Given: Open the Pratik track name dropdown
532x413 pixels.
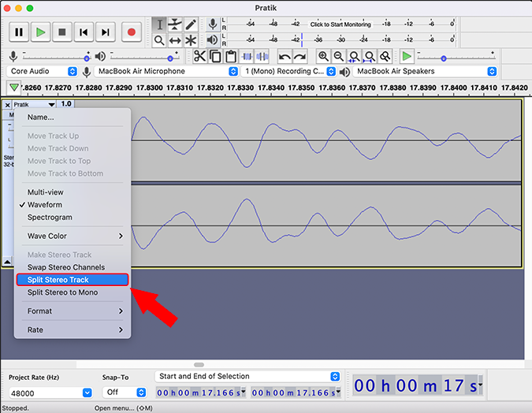Looking at the screenshot, I should click(x=34, y=105).
